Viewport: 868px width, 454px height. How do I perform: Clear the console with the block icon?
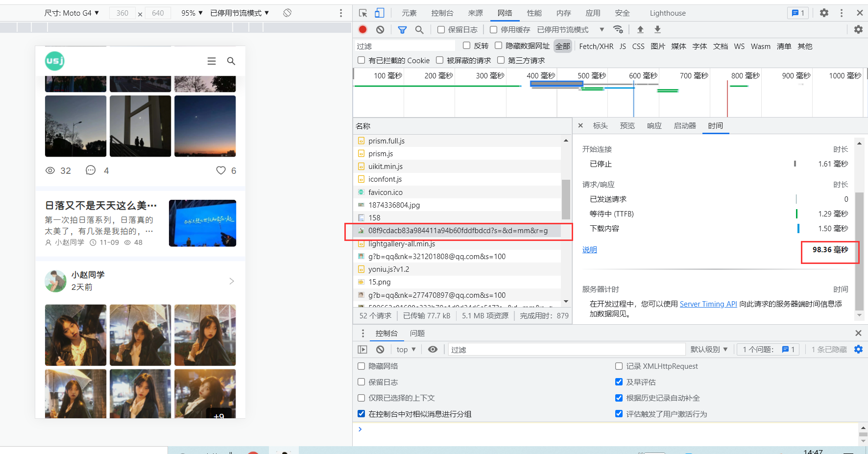(380, 349)
